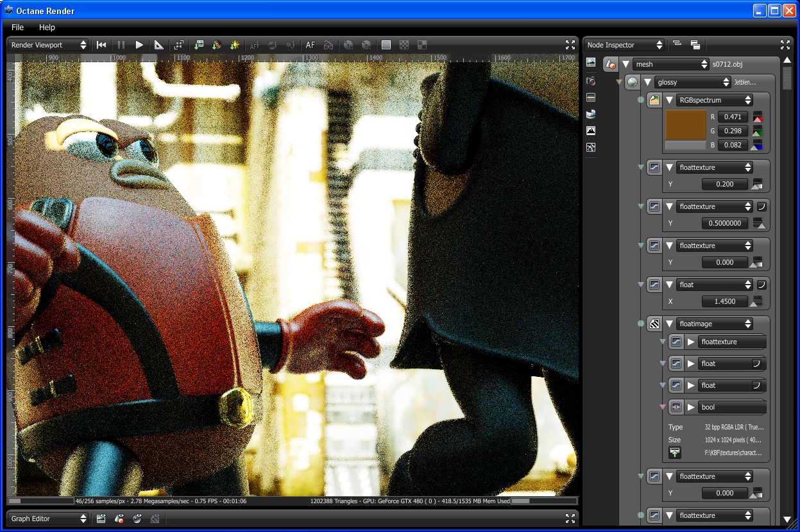Open the RGBspectrum node type dropdown
The height and width of the screenshot is (532, 800).
point(715,100)
